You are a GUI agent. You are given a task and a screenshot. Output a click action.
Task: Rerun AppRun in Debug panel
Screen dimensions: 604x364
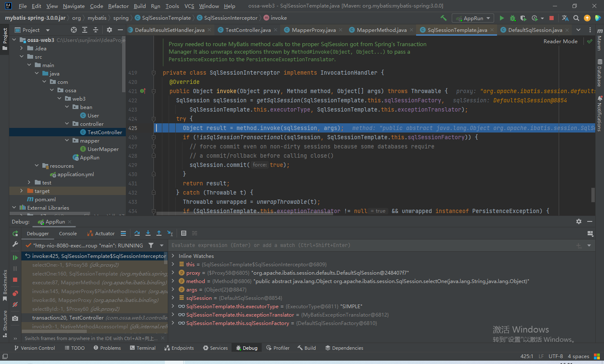tap(15, 234)
